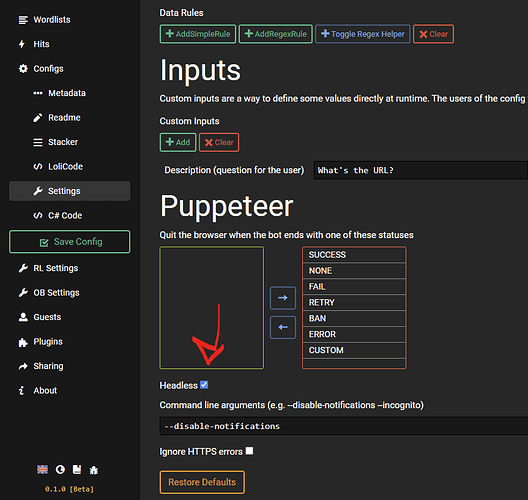Click the Restore Defaults button
The image size is (528, 500).
202,482
